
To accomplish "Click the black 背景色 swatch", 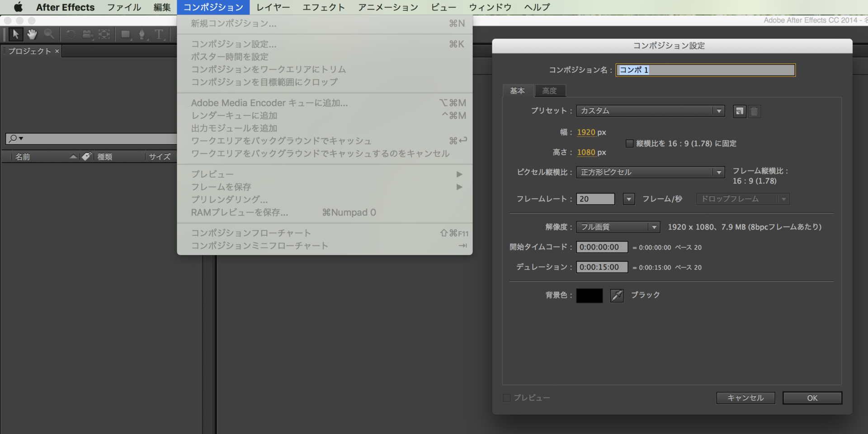I will (590, 295).
